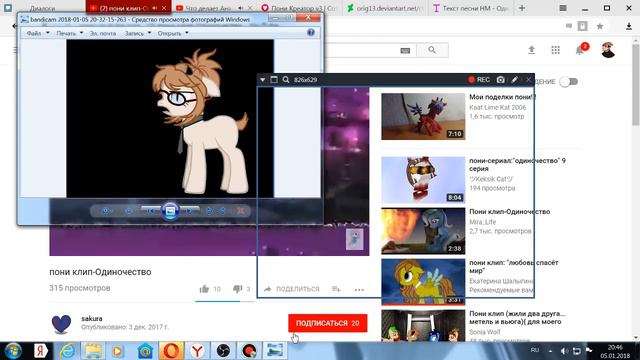640x360 pixels.
Task: Open the sakura channel name link
Action: 92,318
